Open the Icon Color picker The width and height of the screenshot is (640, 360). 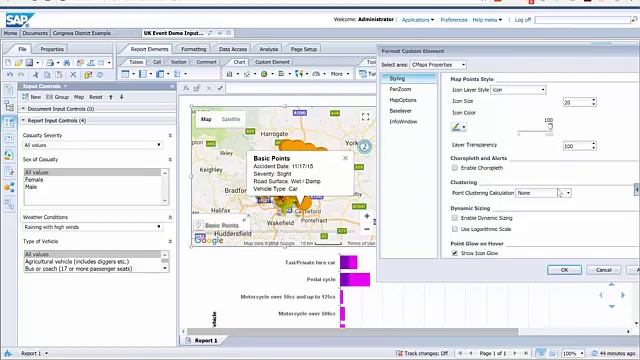tap(459, 127)
